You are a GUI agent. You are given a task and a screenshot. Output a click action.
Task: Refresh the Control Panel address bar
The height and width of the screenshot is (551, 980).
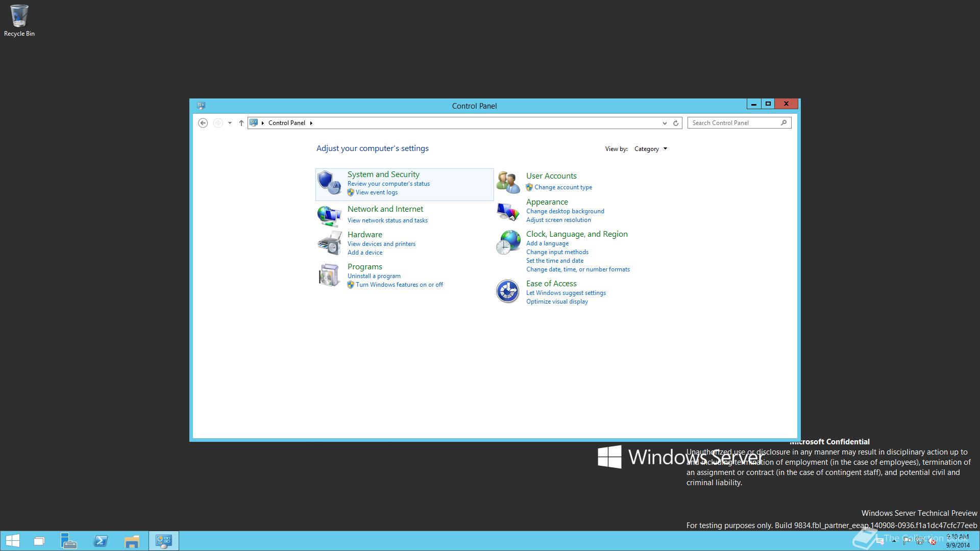pyautogui.click(x=676, y=123)
